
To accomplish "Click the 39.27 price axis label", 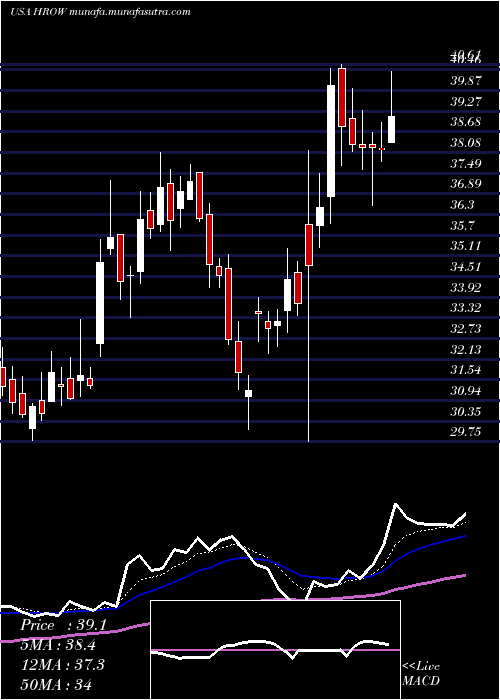I will (466, 101).
